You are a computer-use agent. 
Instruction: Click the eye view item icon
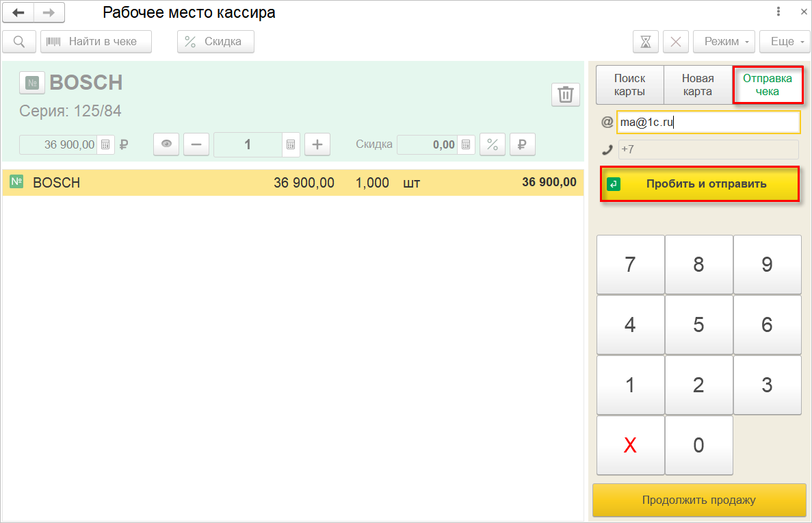pos(166,144)
